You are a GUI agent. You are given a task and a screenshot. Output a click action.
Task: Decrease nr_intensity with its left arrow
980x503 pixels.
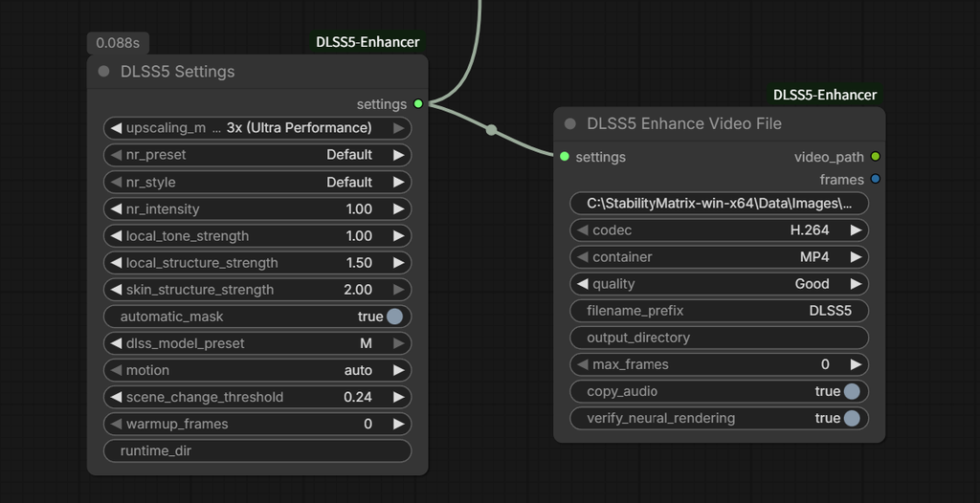[116, 209]
